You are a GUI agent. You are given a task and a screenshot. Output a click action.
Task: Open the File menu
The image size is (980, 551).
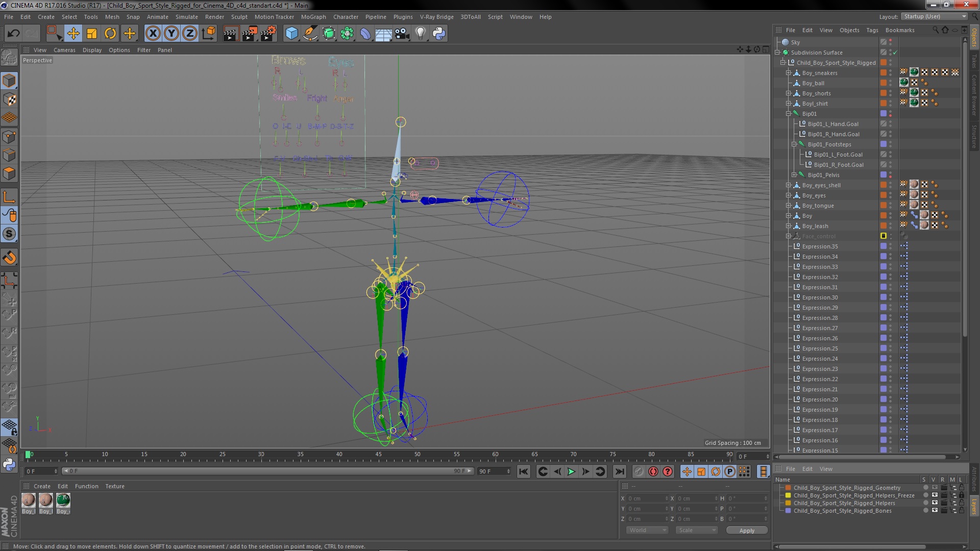9,17
